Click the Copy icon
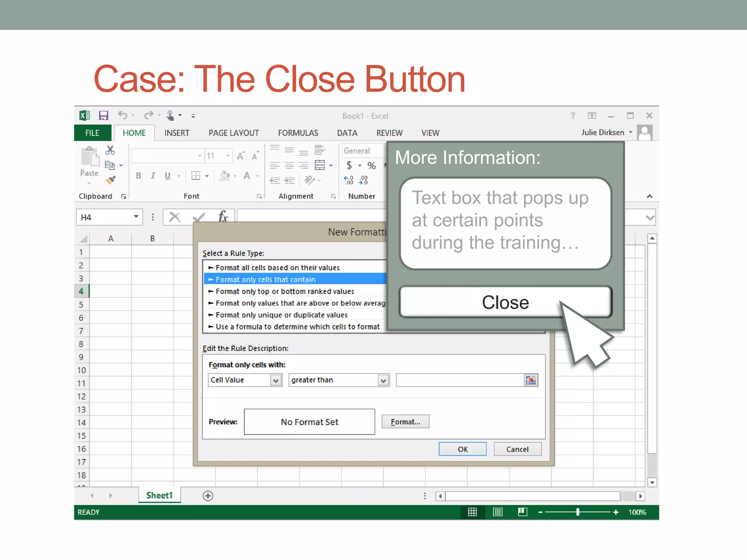The width and height of the screenshot is (747, 560). [x=110, y=165]
